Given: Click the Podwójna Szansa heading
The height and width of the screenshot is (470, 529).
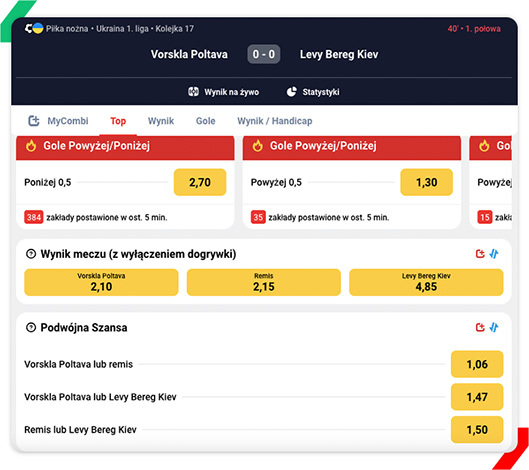Looking at the screenshot, I should pos(84,327).
